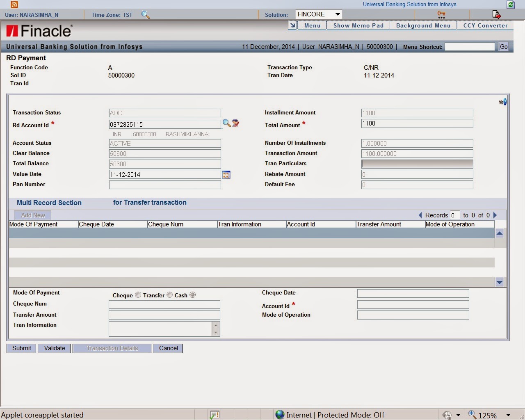The height and width of the screenshot is (420, 525).
Task: Click the Validate button
Action: [55, 348]
